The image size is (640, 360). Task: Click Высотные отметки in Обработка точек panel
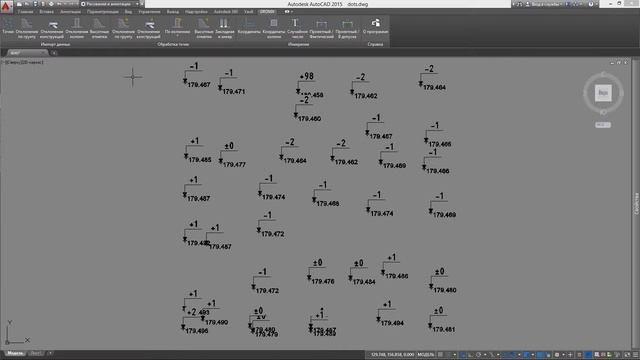[203, 28]
